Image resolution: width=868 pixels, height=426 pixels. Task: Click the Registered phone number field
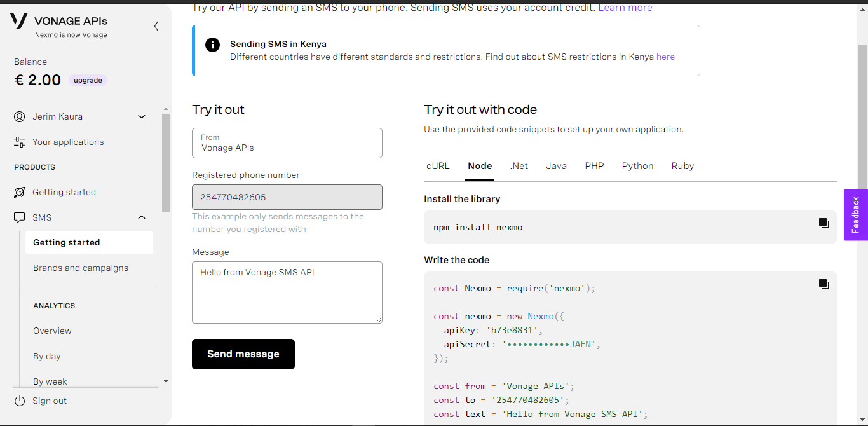click(x=287, y=197)
